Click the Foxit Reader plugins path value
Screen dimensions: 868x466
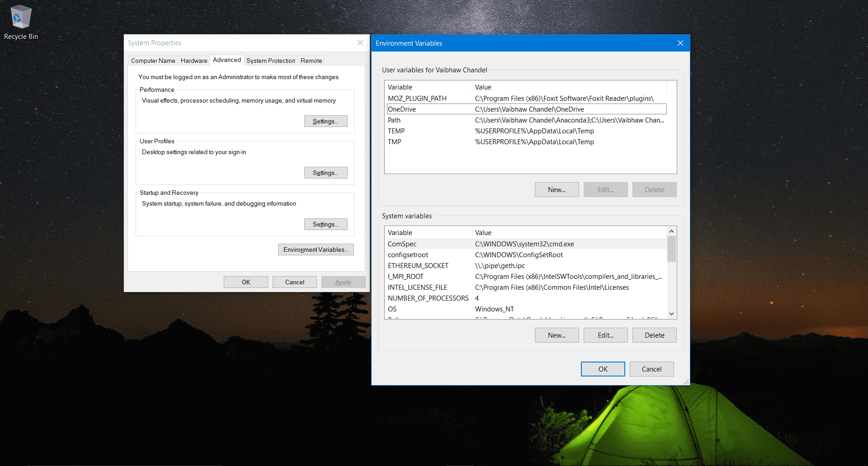coord(564,99)
